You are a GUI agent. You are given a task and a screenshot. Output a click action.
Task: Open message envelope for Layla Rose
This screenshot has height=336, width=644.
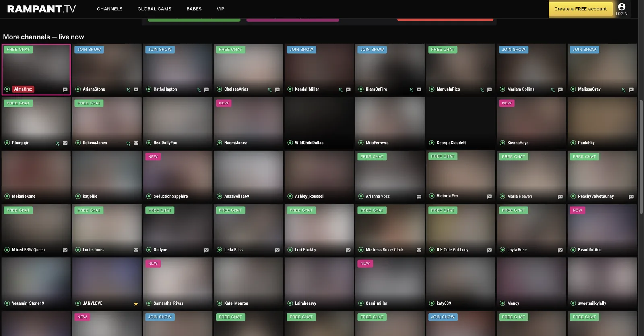click(x=560, y=250)
